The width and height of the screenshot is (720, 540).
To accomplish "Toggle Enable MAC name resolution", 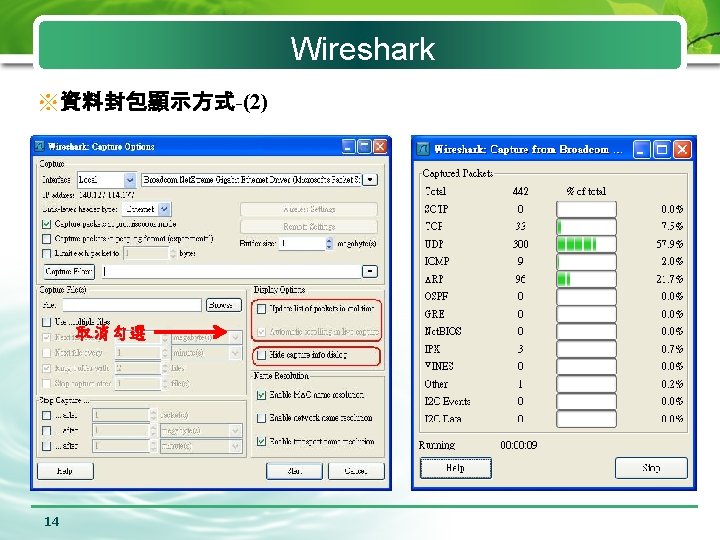I will 261,395.
